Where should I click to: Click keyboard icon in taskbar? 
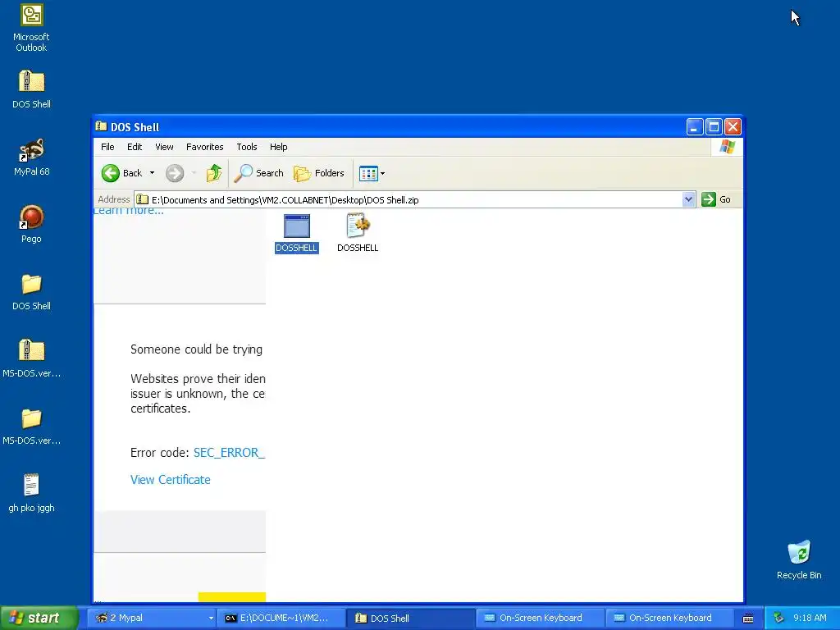pyautogui.click(x=748, y=619)
